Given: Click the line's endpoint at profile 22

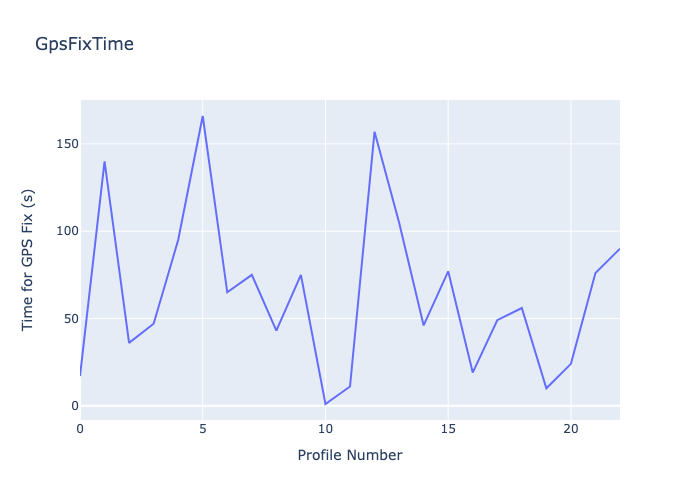Looking at the screenshot, I should pyautogui.click(x=619, y=248).
